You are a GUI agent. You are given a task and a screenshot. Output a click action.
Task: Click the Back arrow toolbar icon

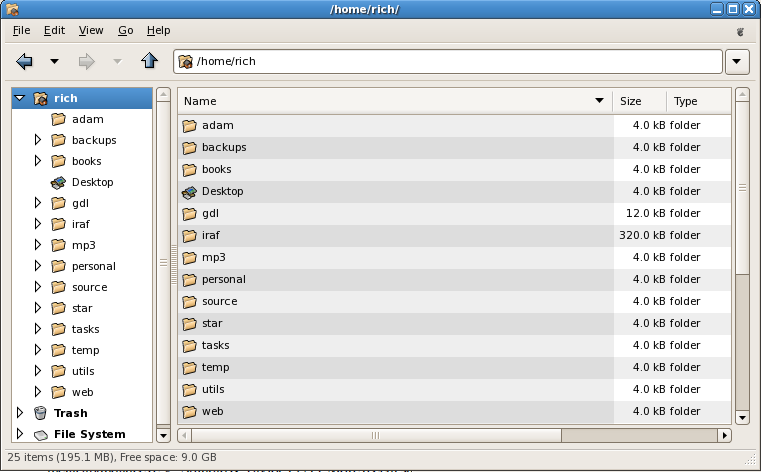click(x=25, y=62)
